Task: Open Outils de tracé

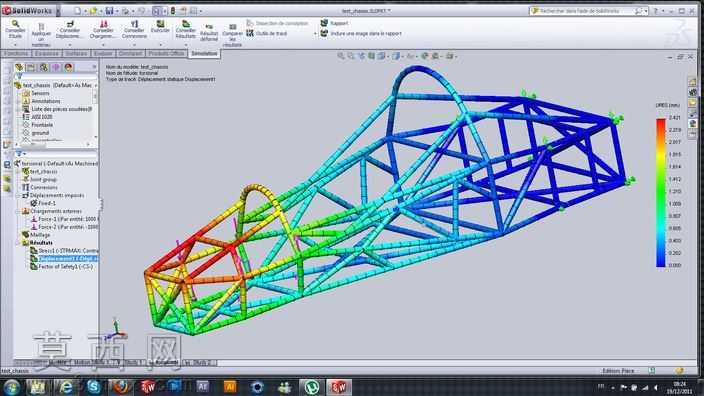Action: click(267, 33)
